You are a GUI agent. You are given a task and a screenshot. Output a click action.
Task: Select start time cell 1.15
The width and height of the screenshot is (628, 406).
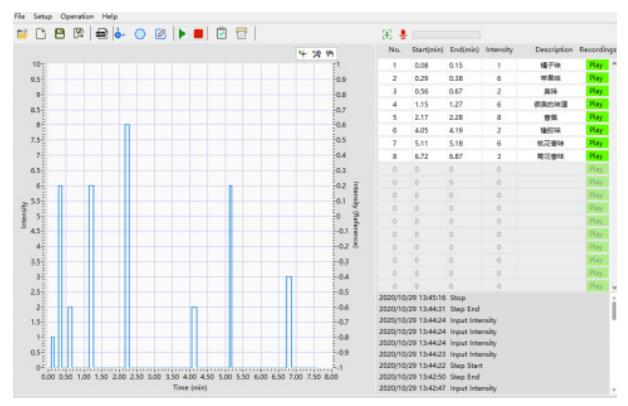click(421, 104)
